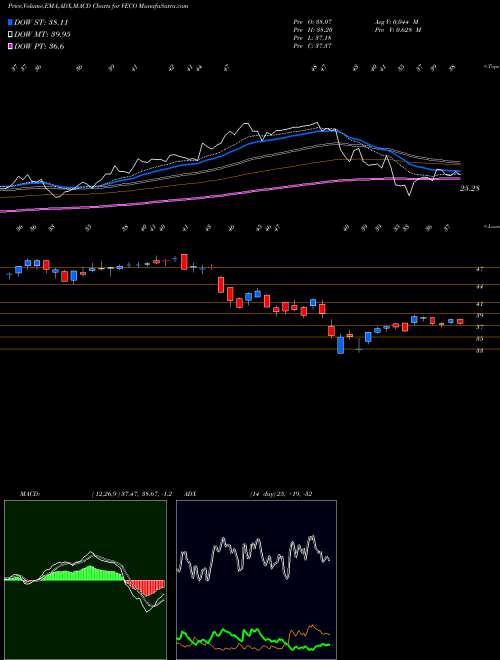Click the 33 price axis label

tap(479, 349)
